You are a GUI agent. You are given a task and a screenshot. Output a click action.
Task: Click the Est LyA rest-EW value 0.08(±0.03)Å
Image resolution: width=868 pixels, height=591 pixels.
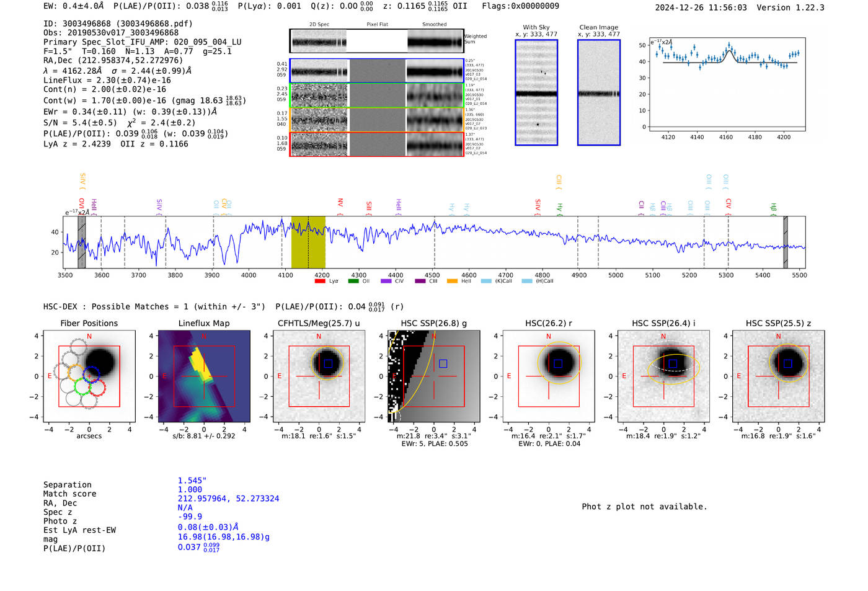[208, 527]
